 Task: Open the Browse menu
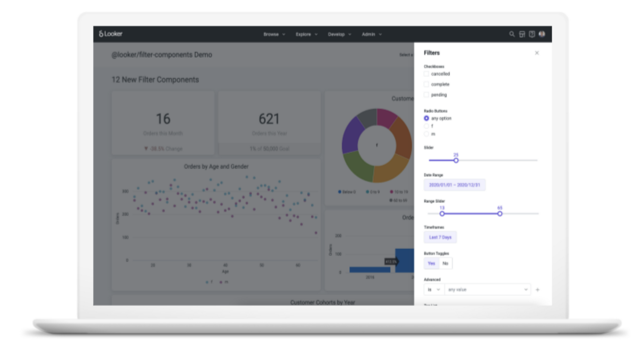(274, 34)
